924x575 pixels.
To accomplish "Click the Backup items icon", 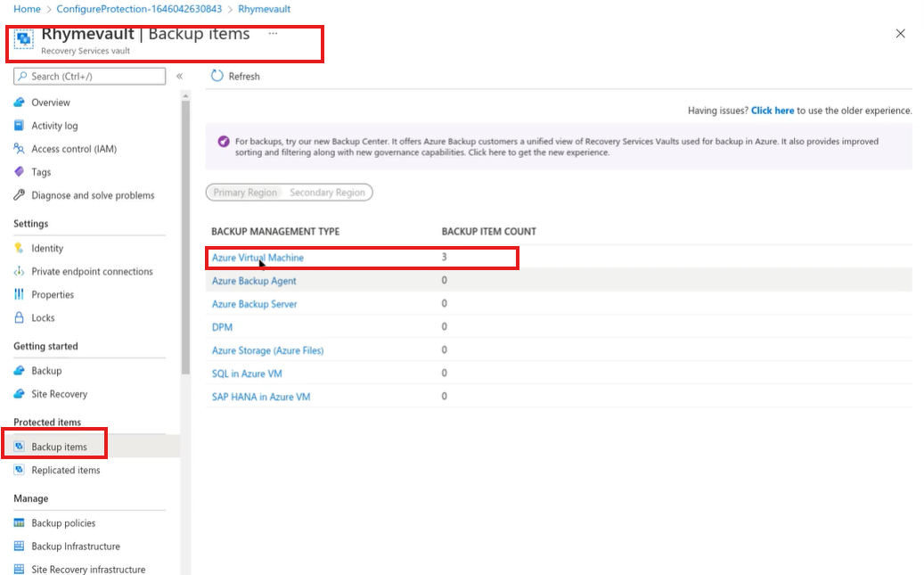I will pyautogui.click(x=20, y=447).
